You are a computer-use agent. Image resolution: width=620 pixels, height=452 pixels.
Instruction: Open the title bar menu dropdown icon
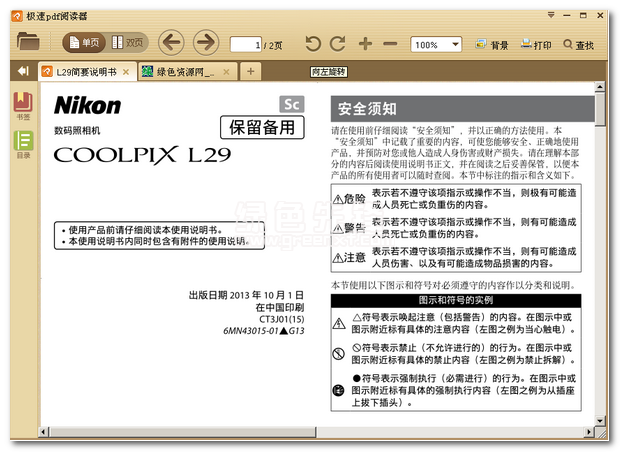[x=551, y=15]
